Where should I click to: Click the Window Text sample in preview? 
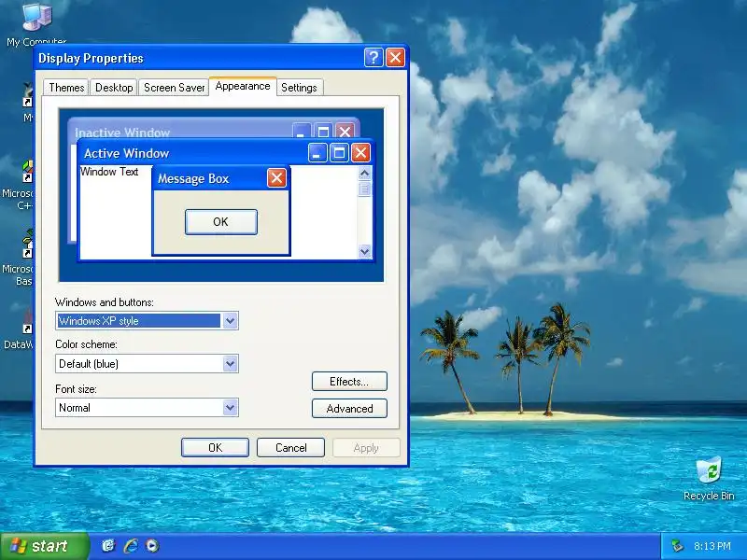[x=109, y=172]
